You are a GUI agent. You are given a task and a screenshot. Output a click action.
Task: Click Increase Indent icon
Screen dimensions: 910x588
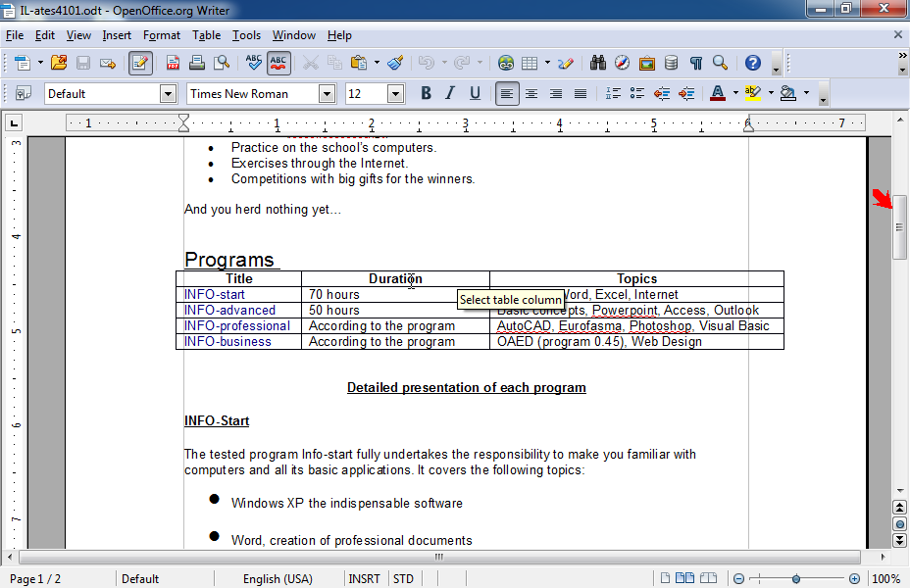coord(686,93)
